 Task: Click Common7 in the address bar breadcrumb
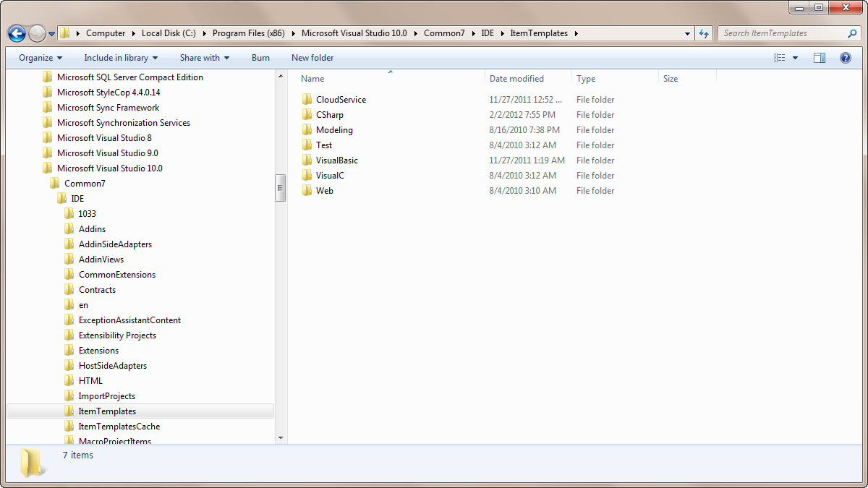pyautogui.click(x=444, y=33)
